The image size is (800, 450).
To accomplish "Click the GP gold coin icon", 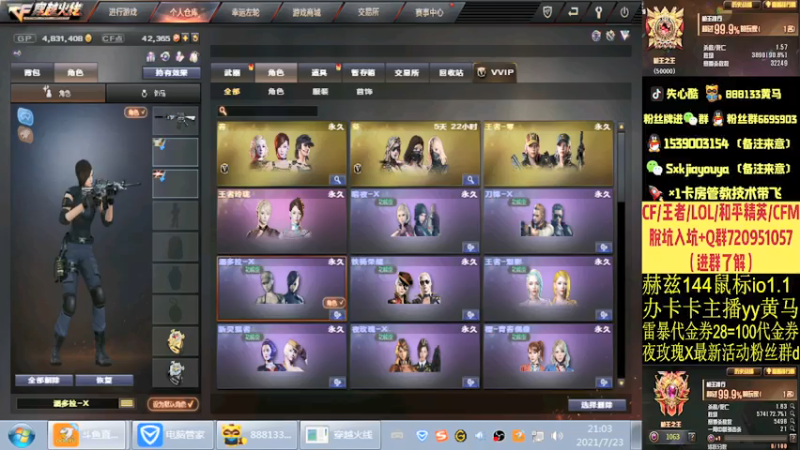I will [x=89, y=38].
